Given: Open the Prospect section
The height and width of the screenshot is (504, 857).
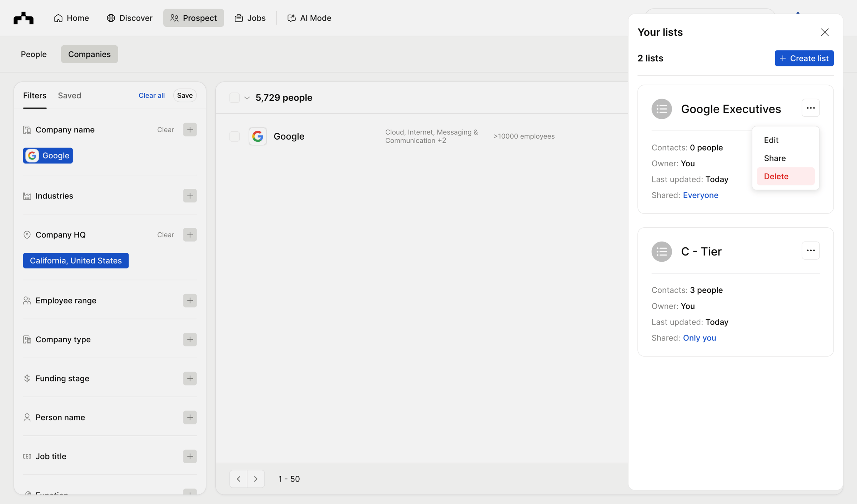Looking at the screenshot, I should coord(194,18).
